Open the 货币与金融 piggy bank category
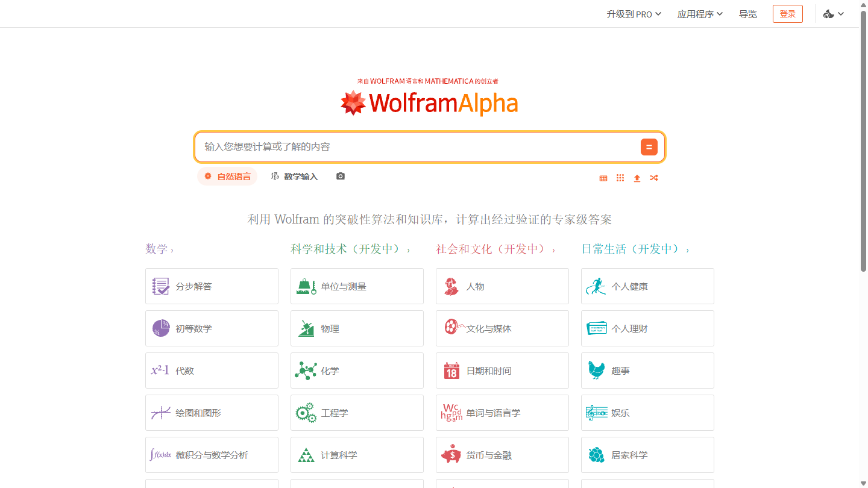Screen dimensions: 868x488 (x=502, y=455)
